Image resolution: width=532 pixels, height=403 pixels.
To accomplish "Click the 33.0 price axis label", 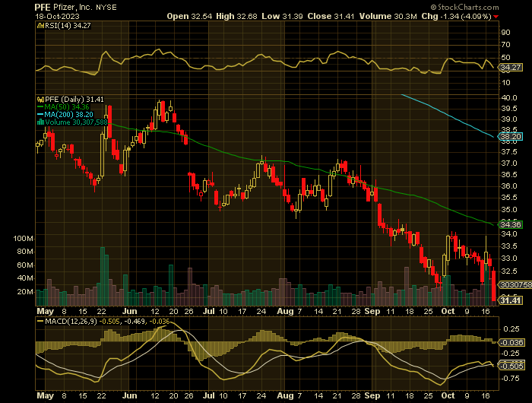I will 509,259.
